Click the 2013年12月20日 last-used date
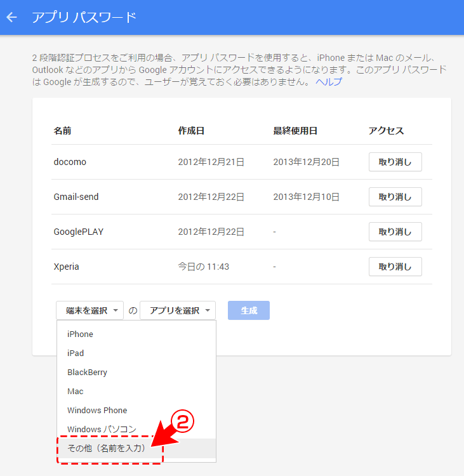Image resolution: width=464 pixels, height=476 pixels. (x=306, y=162)
